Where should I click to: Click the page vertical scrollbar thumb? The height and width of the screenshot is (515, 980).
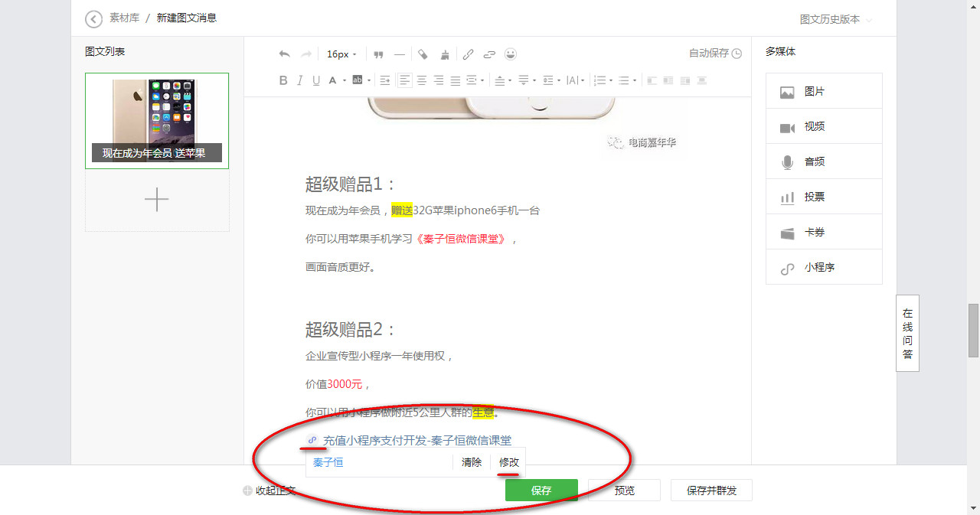click(973, 330)
